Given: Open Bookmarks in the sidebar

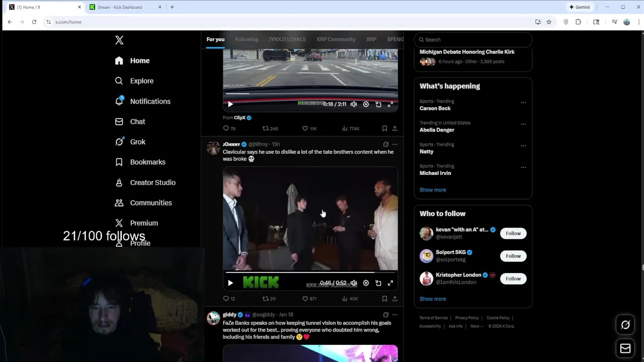Looking at the screenshot, I should click(140, 162).
